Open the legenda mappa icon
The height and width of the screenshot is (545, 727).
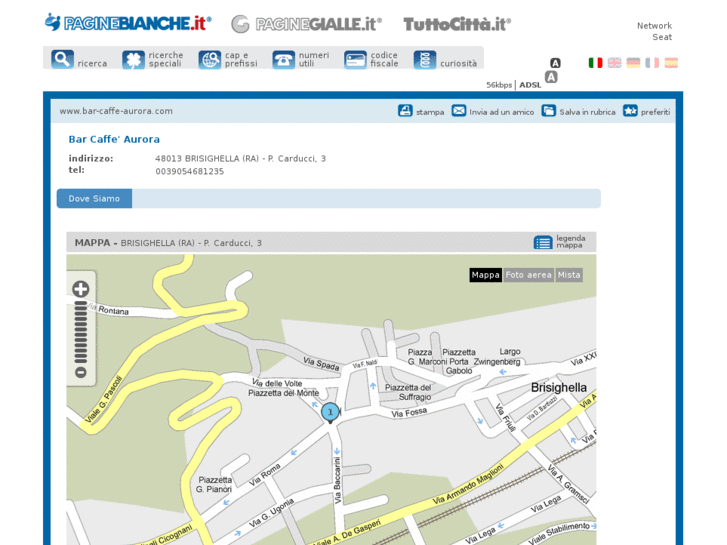coord(543,242)
